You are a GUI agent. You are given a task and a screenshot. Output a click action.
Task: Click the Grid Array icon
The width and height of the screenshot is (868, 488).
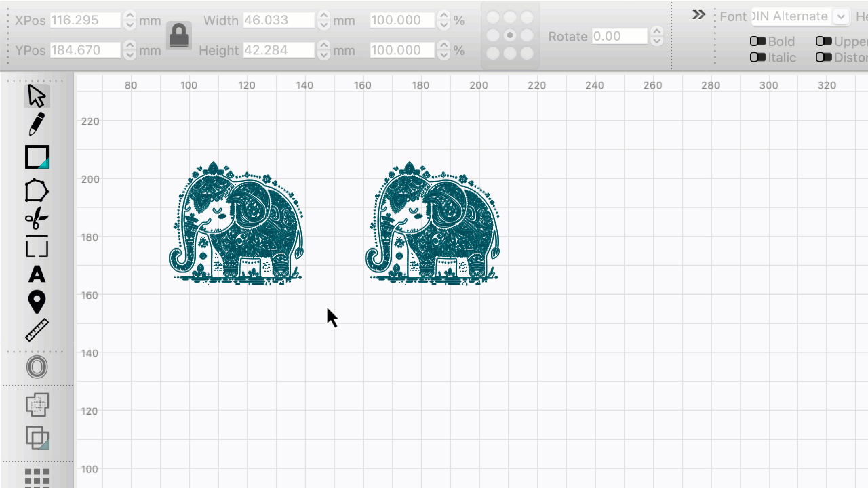pos(37,477)
